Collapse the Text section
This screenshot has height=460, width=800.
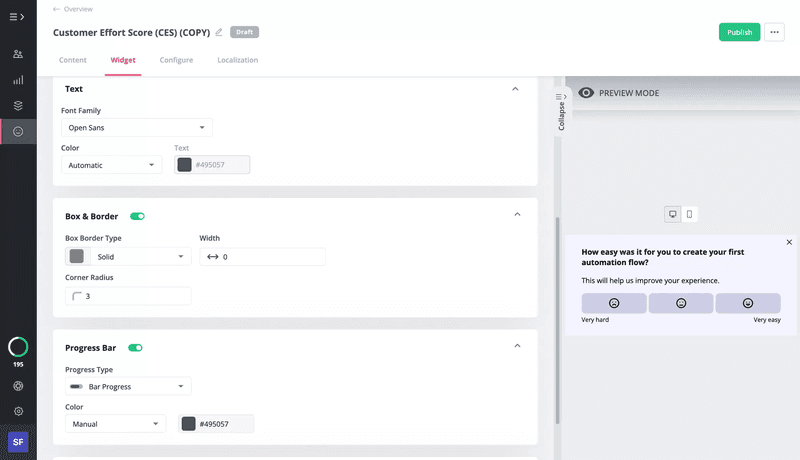(515, 89)
